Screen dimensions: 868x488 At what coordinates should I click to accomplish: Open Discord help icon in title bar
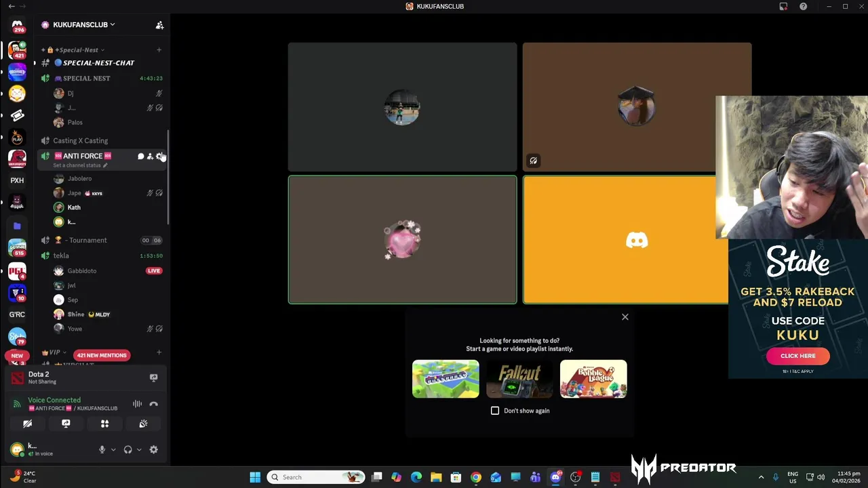803,6
